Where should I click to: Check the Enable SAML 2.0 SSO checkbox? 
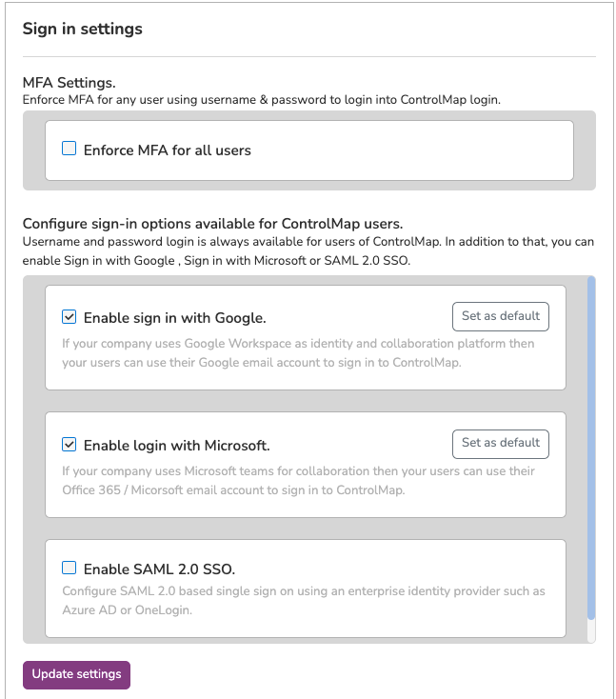coord(70,568)
